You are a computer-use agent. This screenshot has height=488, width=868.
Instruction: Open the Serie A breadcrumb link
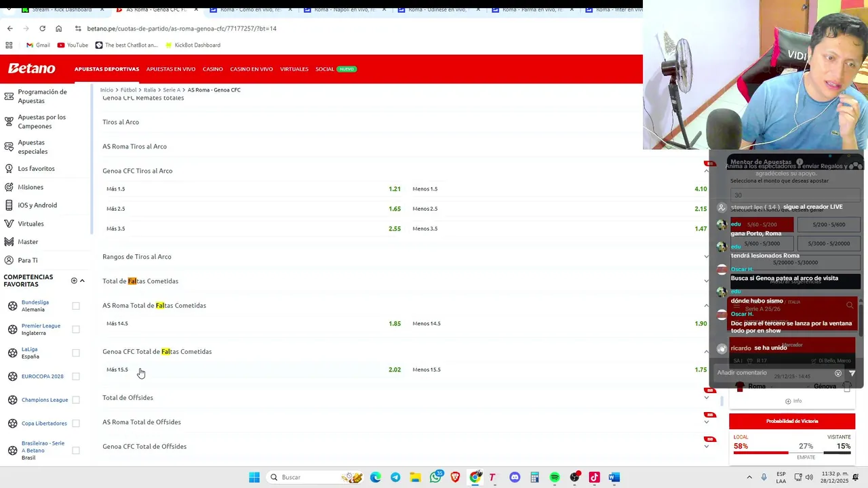[x=172, y=89]
